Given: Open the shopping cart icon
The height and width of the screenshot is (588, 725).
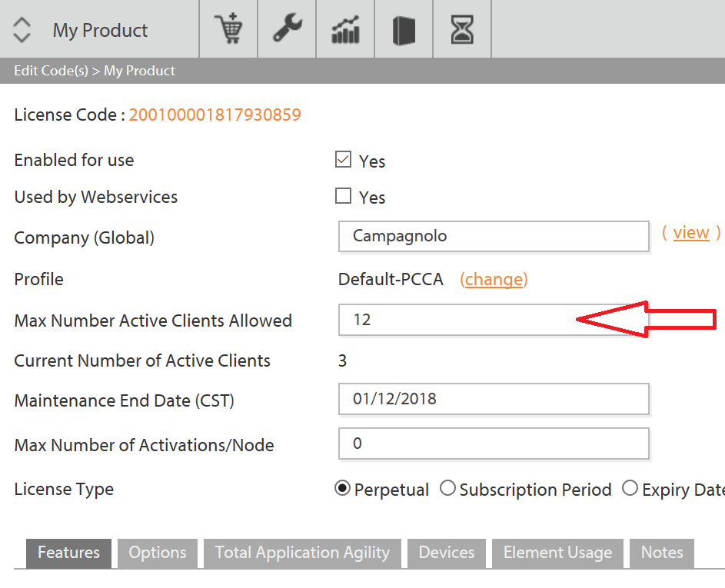Looking at the screenshot, I should pyautogui.click(x=228, y=28).
